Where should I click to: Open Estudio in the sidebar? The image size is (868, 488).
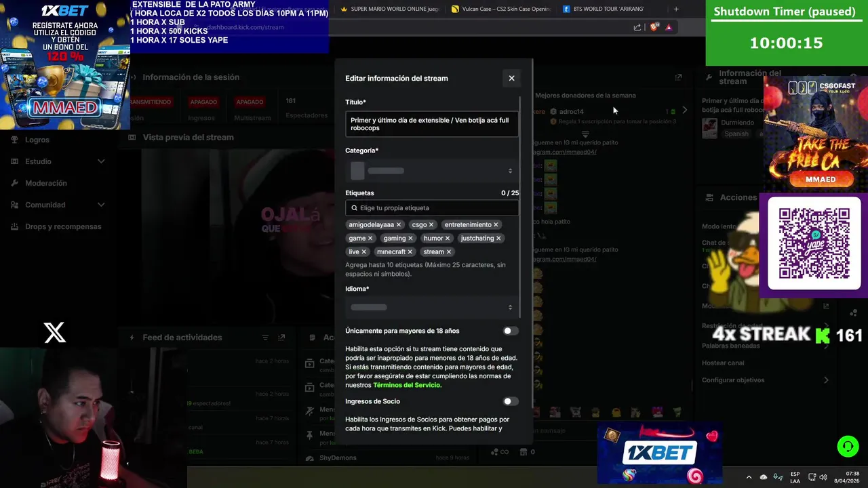38,161
